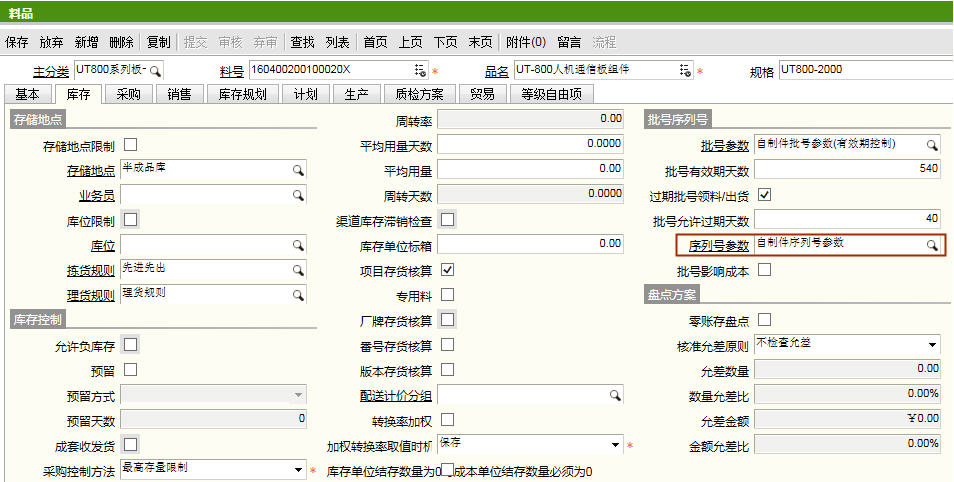Screen dimensions: 954x482
Task: Switch to 采购 tab
Action: tap(128, 95)
